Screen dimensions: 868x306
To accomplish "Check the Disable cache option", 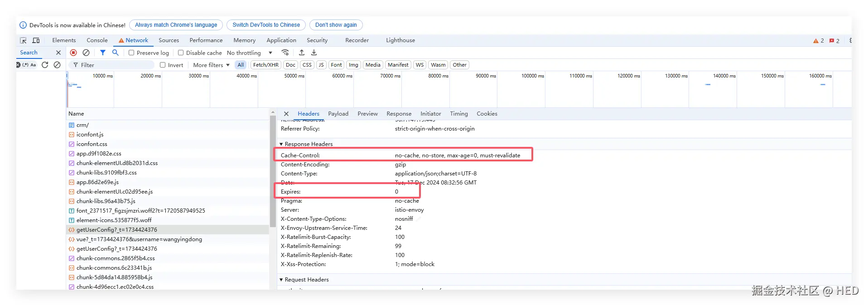I will click(x=181, y=53).
